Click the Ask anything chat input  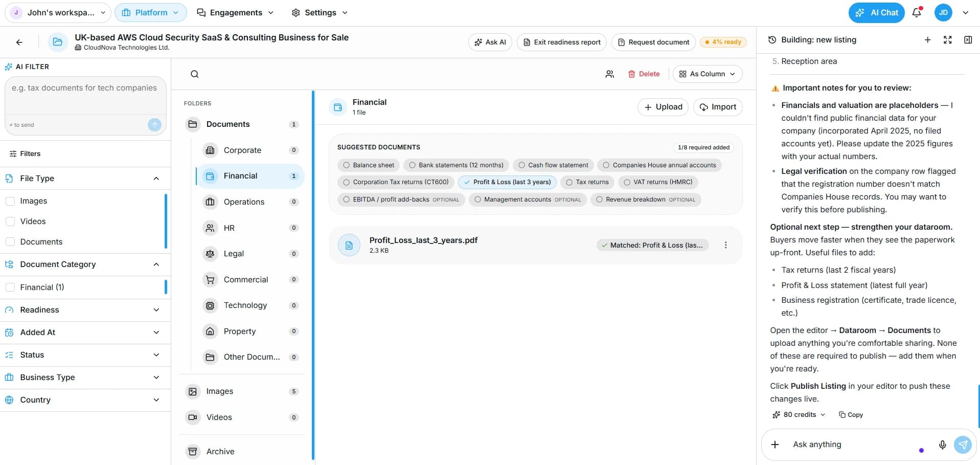tap(854, 445)
